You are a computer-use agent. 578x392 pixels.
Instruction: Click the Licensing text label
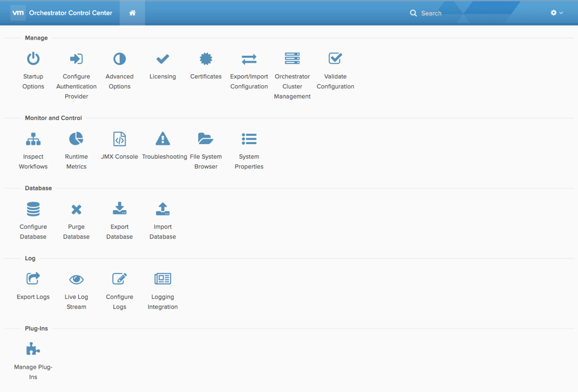[x=162, y=77]
